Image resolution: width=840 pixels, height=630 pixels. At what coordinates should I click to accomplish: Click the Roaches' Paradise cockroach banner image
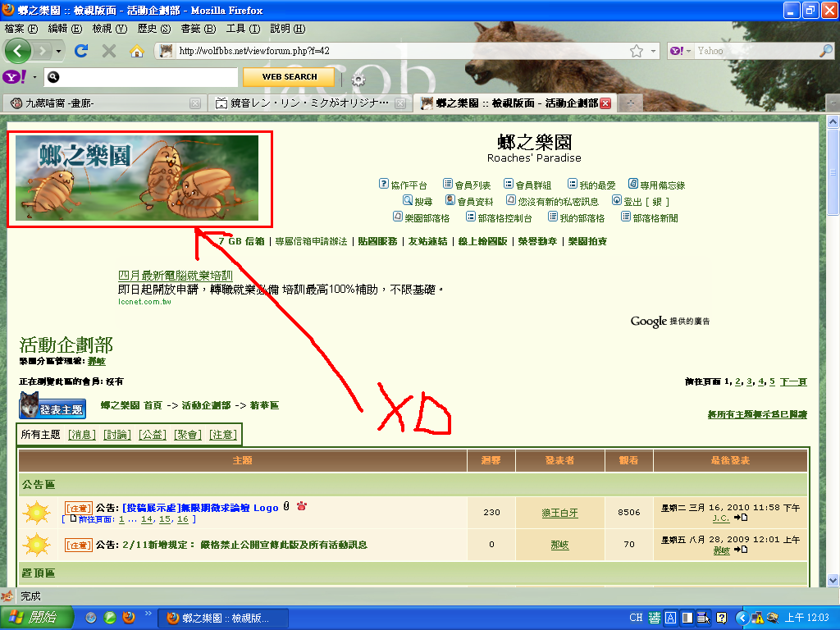point(137,178)
